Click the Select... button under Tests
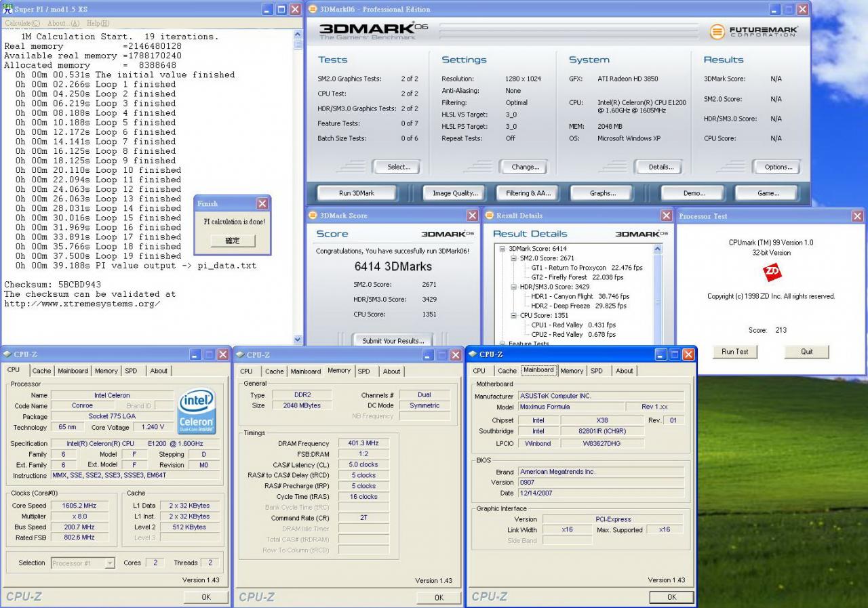 point(399,167)
